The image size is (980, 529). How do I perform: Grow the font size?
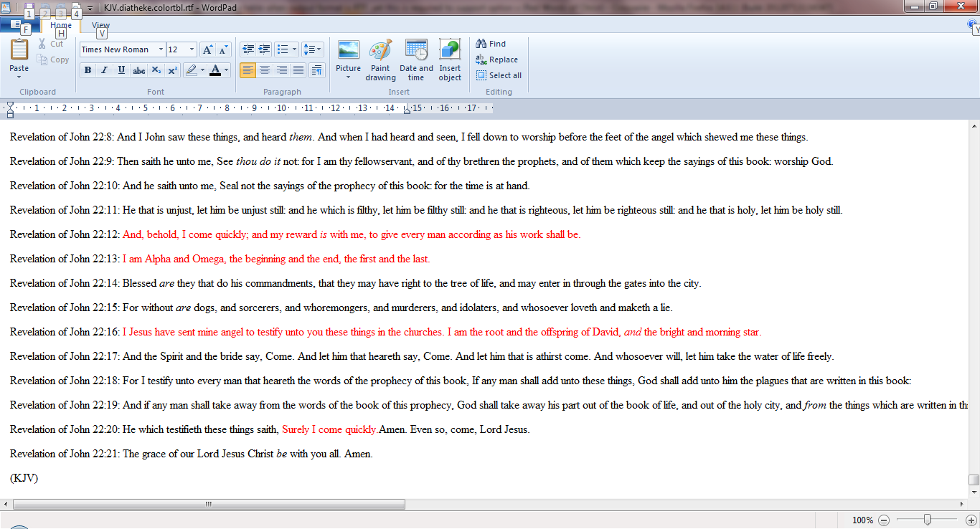pyautogui.click(x=207, y=49)
